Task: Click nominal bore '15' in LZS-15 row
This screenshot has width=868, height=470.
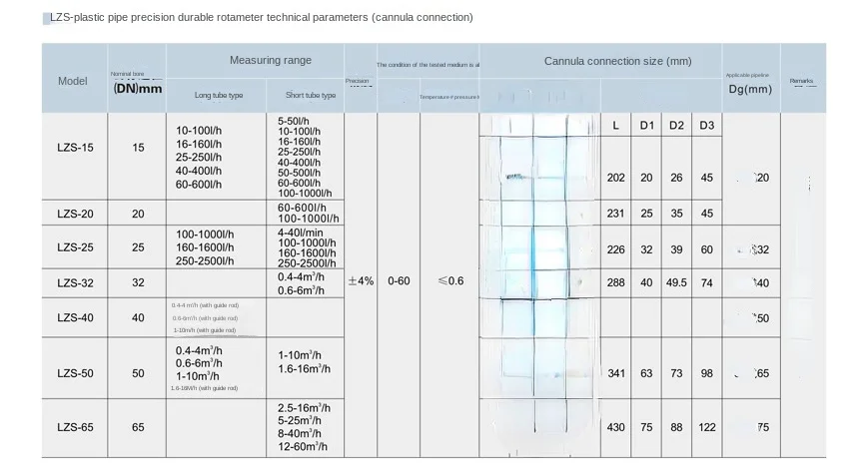Action: tap(138, 148)
